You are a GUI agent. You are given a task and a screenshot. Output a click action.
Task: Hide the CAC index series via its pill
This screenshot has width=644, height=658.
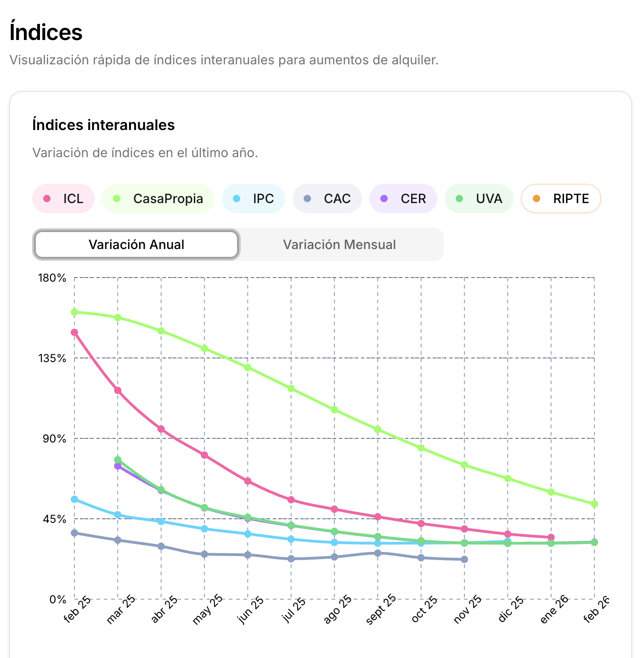click(x=327, y=199)
